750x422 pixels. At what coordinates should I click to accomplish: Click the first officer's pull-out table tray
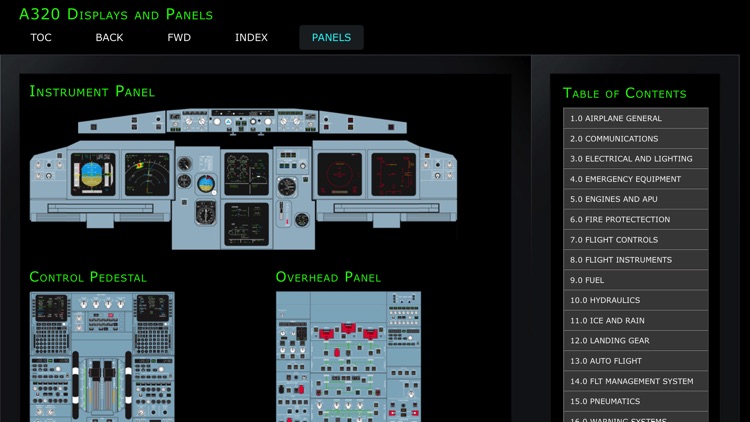[x=386, y=208]
